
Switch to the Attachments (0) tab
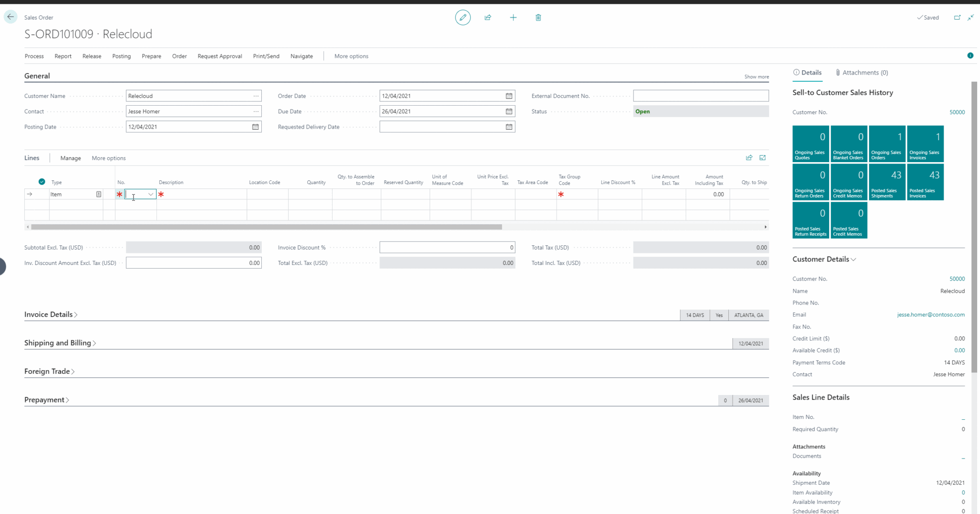[862, 72]
